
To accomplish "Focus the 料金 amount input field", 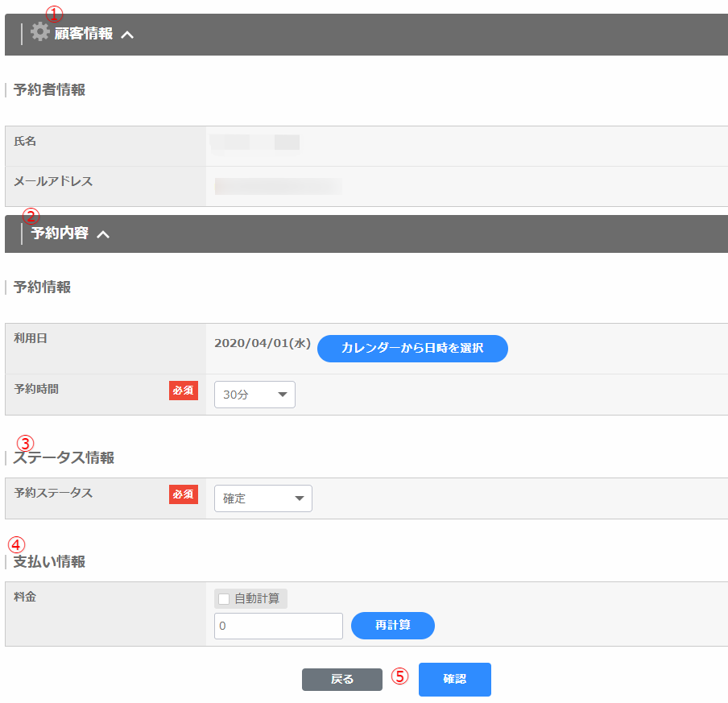I will [279, 626].
